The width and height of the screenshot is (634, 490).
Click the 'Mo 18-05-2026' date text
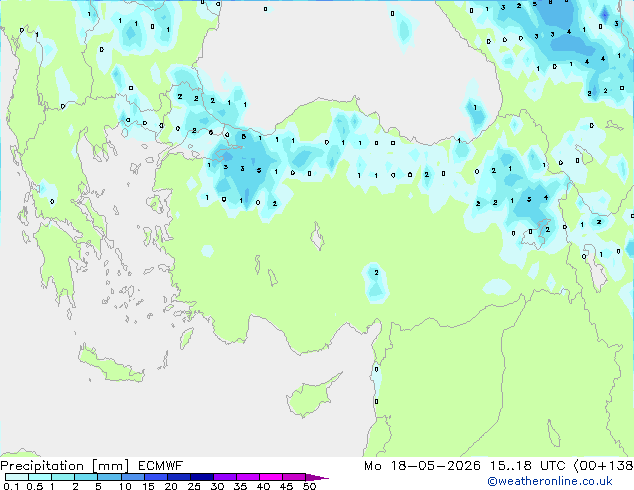(x=422, y=466)
